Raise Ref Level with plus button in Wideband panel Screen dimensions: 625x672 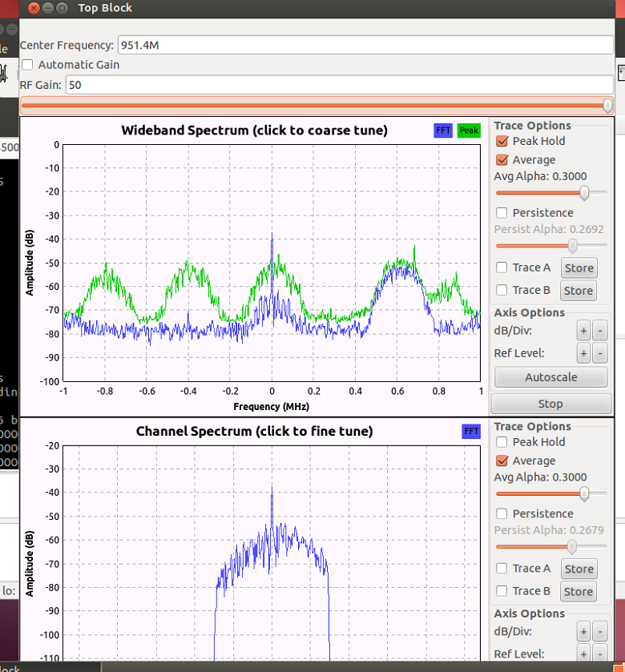tap(583, 353)
